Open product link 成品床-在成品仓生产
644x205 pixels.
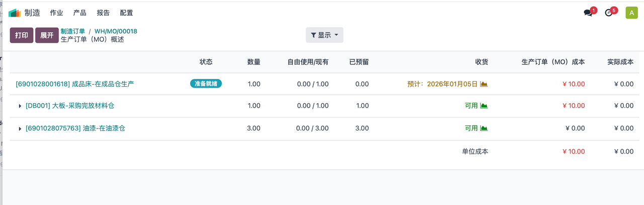pos(75,84)
